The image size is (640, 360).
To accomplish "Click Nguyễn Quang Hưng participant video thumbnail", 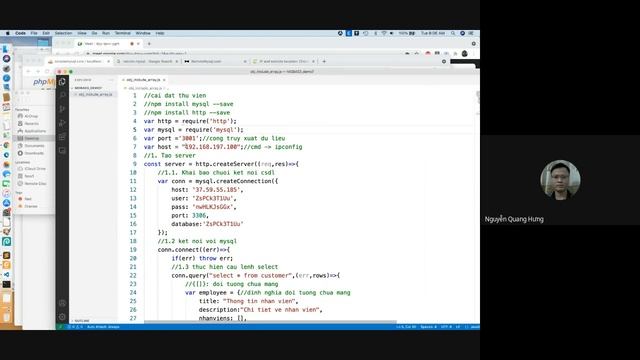I will tap(560, 180).
